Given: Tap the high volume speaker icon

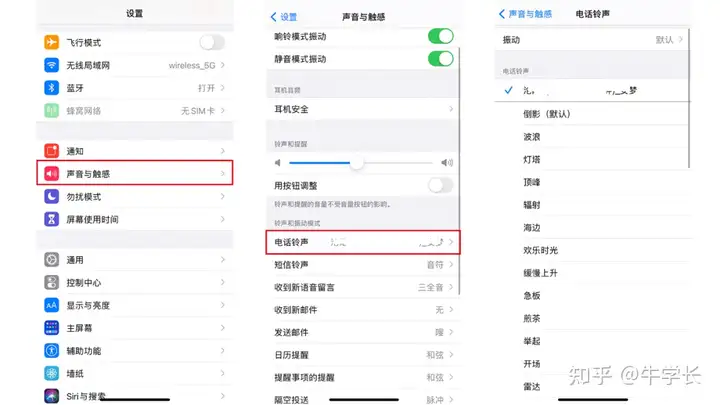Looking at the screenshot, I should click(x=447, y=163).
